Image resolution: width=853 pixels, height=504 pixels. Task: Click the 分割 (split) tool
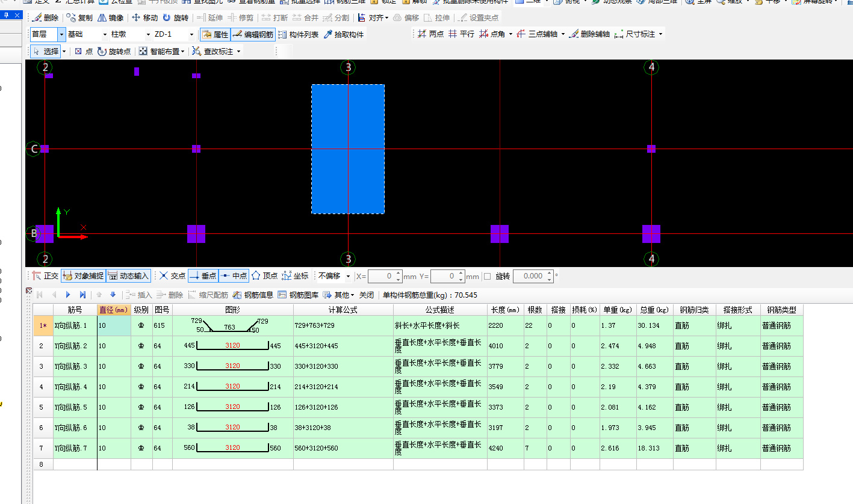point(336,18)
